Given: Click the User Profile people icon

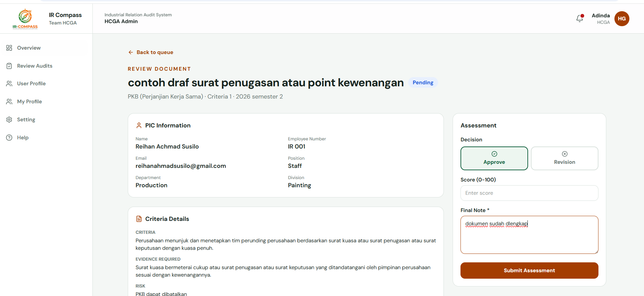Looking at the screenshot, I should point(9,84).
